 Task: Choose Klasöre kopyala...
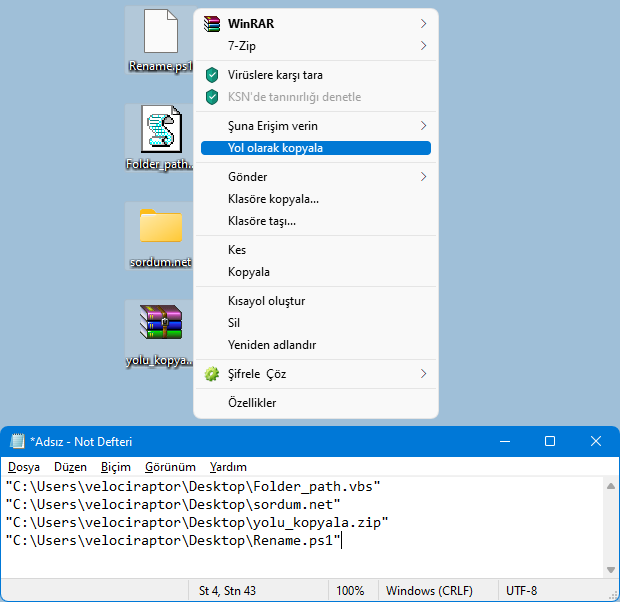click(316, 199)
